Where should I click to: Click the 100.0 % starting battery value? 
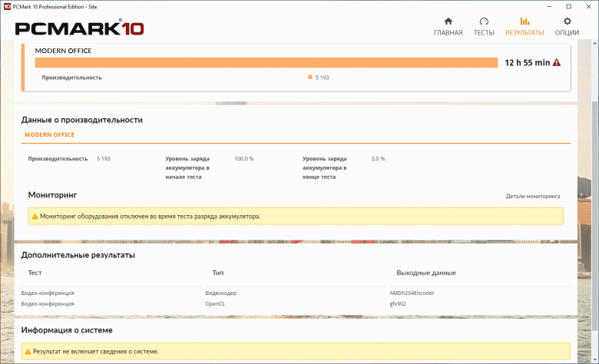[x=243, y=158]
